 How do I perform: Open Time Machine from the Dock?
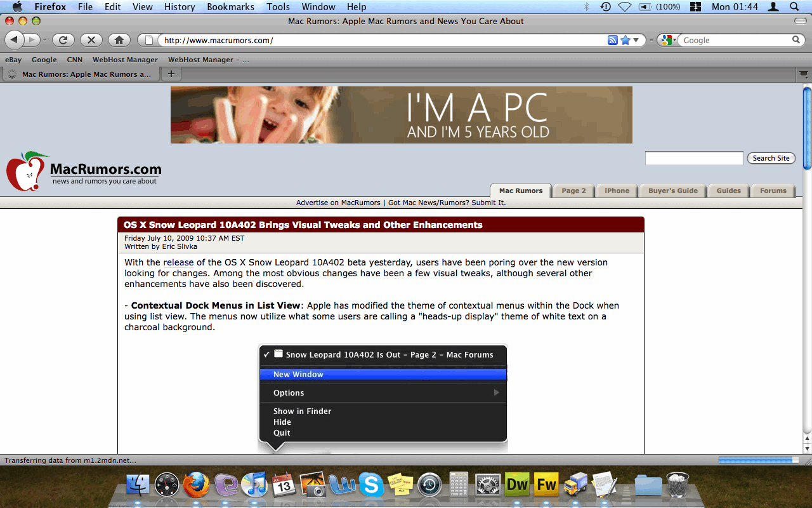click(x=429, y=485)
